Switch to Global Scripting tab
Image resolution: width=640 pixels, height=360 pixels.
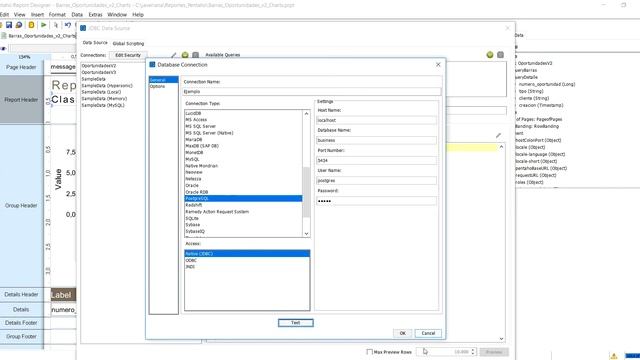coord(128,43)
